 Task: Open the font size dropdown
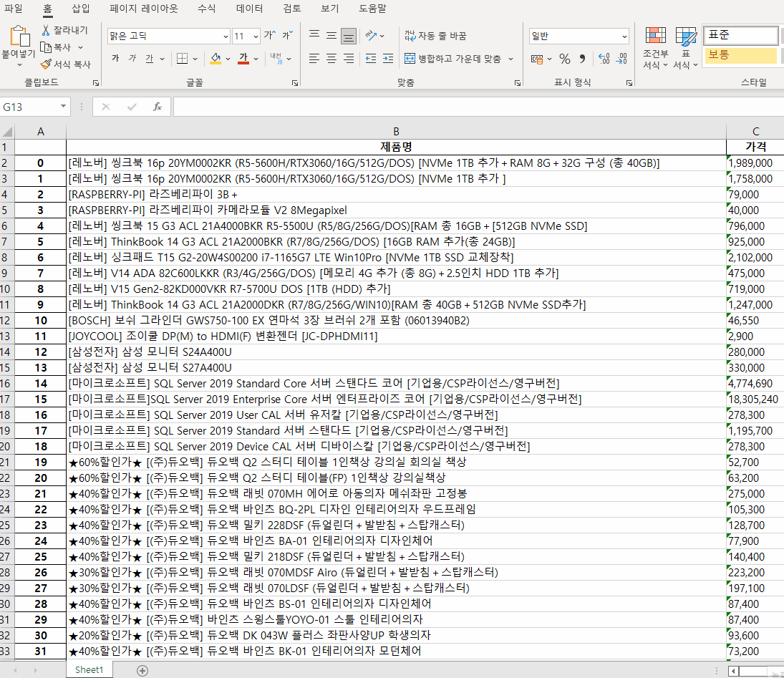coord(256,36)
